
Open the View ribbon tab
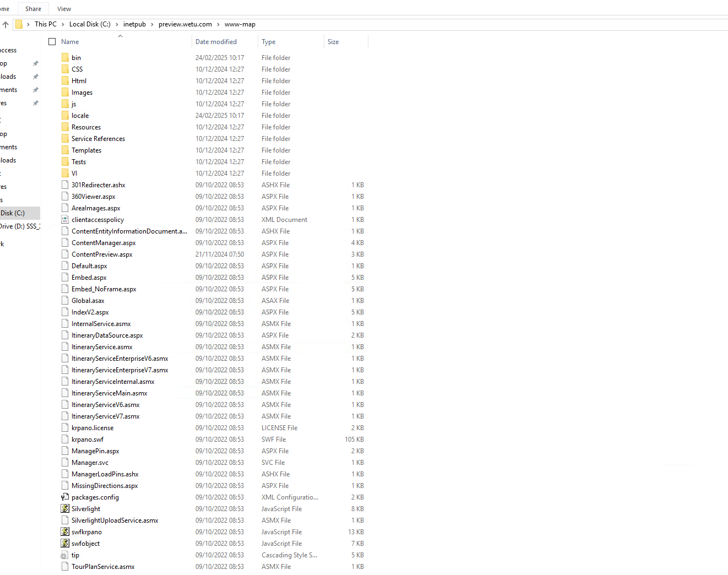(x=64, y=9)
